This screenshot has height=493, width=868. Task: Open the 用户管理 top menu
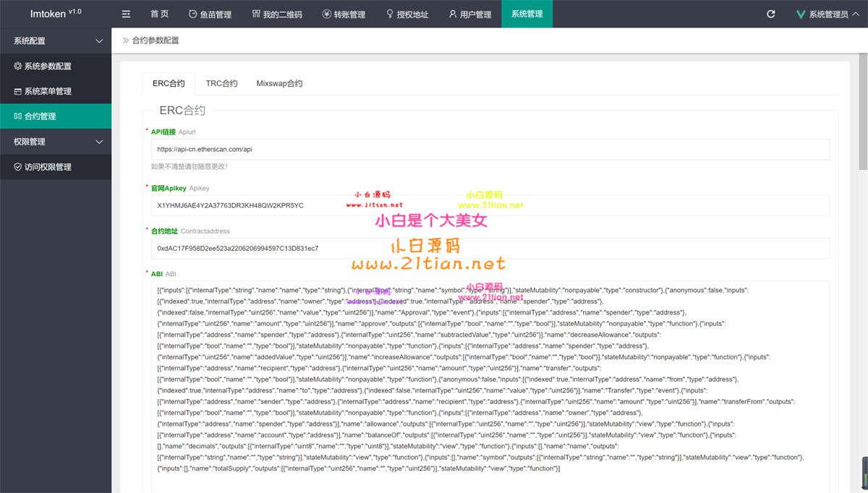(x=470, y=14)
